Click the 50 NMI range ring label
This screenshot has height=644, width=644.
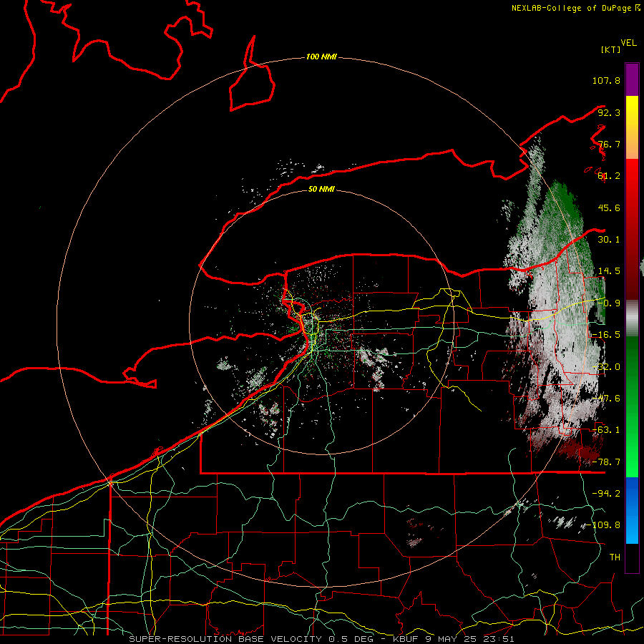click(x=321, y=190)
